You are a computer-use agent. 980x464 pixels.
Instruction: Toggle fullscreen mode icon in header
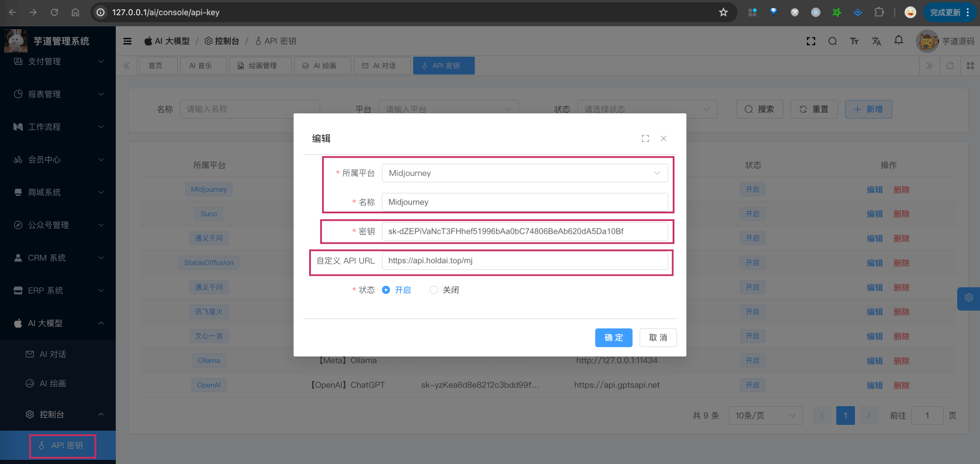[811, 41]
